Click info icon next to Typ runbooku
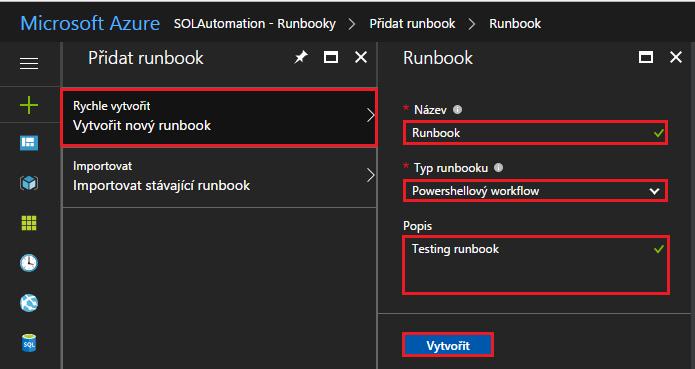Image resolution: width=695 pixels, height=369 pixels. [x=499, y=168]
